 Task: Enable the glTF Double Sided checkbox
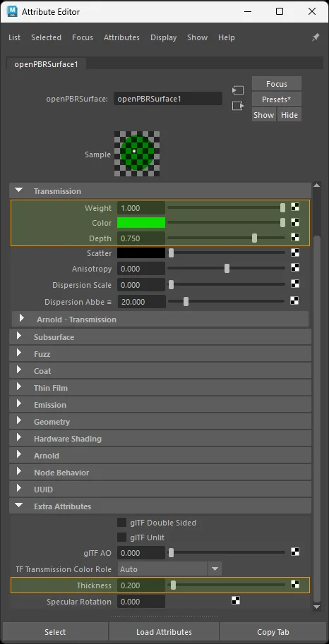pos(121,523)
